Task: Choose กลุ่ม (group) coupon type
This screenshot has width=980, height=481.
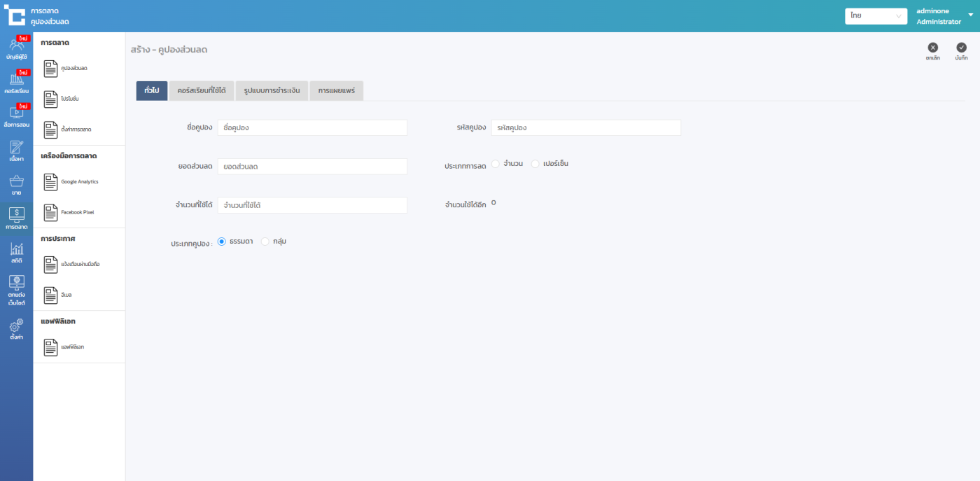Action: (x=265, y=242)
